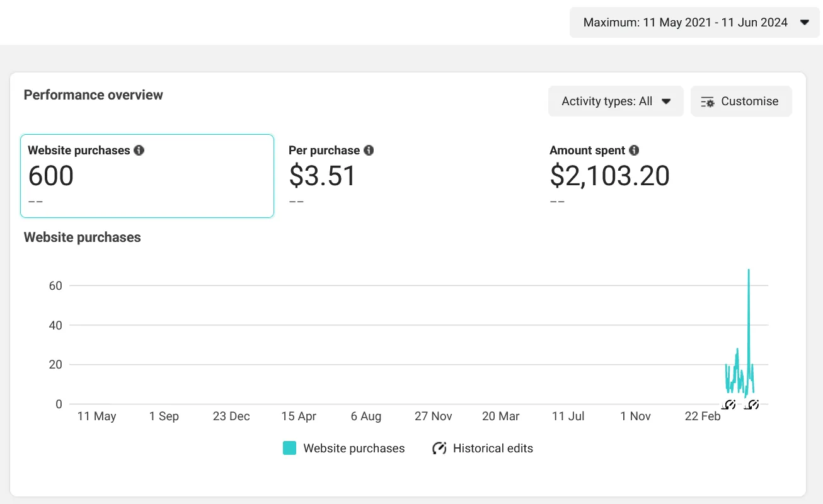The image size is (823, 504).
Task: Click Historical edits legend icon
Action: point(439,449)
